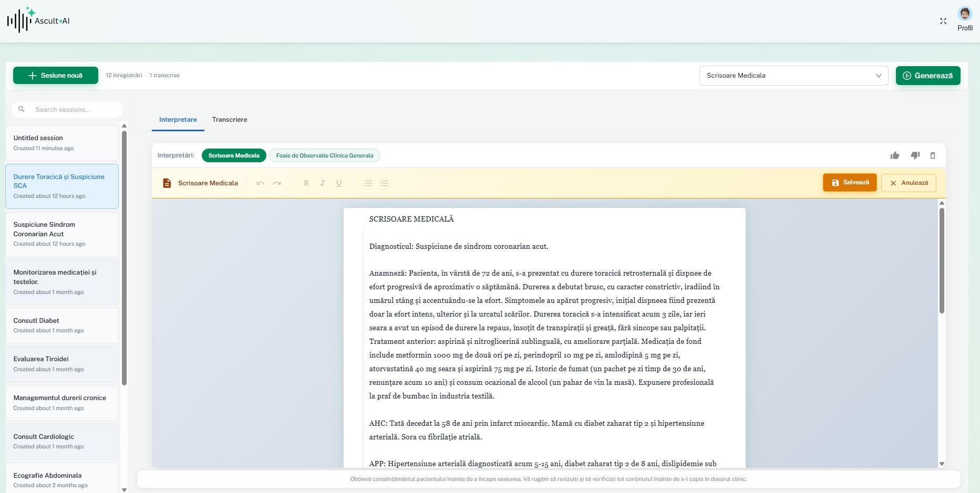
Task: Toggle underline formatting
Action: click(x=339, y=183)
